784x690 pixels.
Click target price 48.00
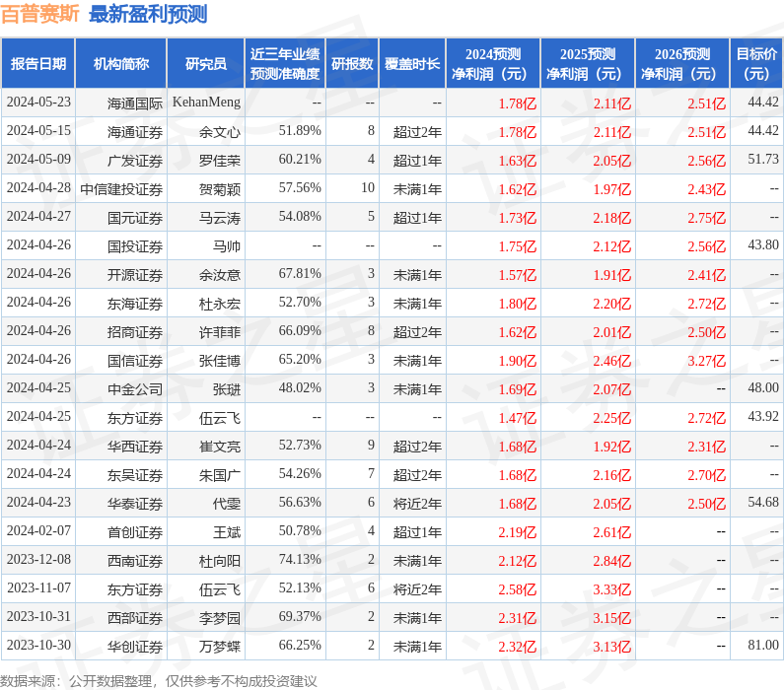(x=763, y=387)
